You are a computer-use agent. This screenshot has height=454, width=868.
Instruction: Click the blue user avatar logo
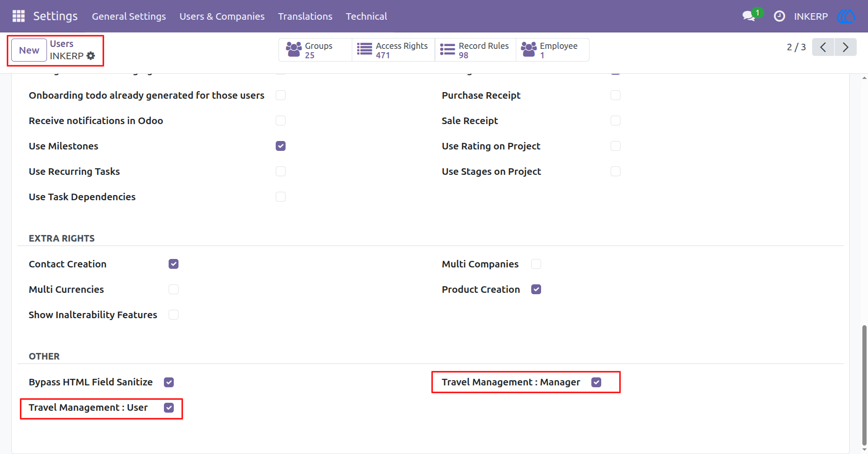[x=846, y=16]
